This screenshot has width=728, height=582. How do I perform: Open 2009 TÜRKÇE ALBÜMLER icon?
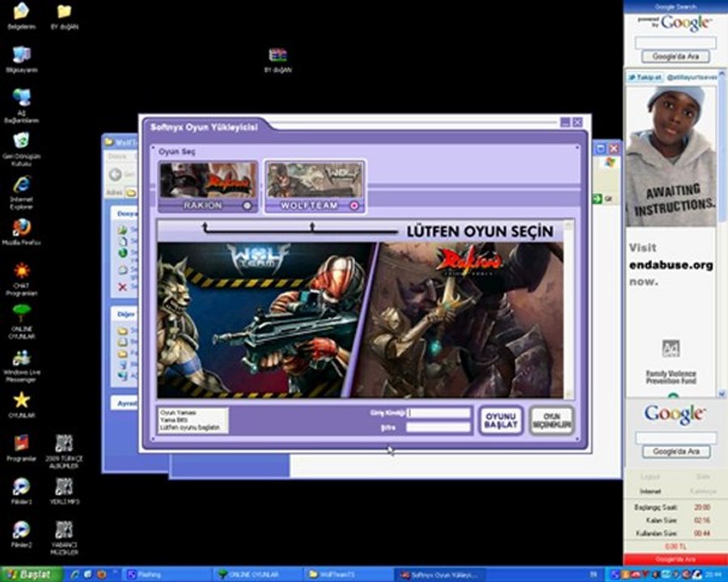tap(65, 451)
